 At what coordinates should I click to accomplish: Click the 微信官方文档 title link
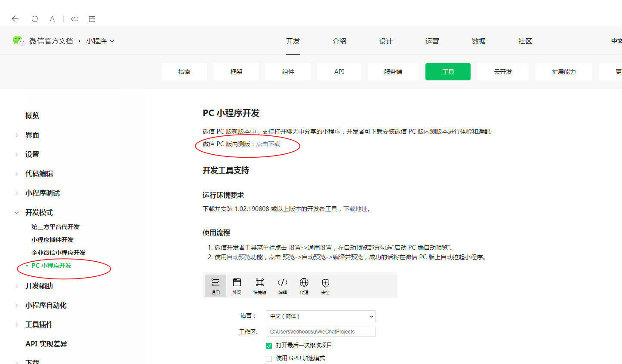[x=51, y=41]
